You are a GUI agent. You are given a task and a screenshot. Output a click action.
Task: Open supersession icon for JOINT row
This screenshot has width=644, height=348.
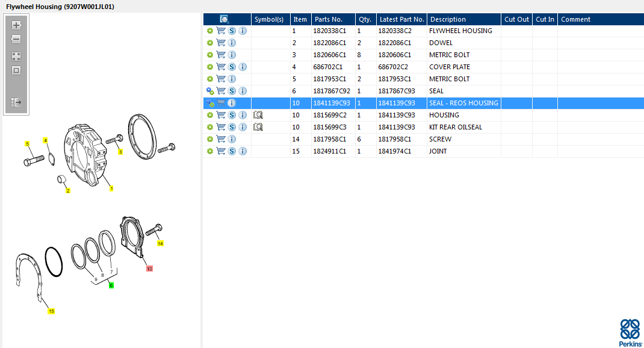click(232, 151)
